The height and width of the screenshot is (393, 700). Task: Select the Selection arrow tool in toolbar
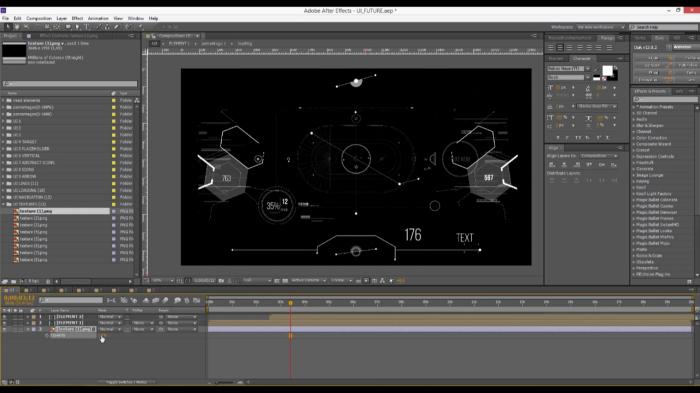pos(8,27)
